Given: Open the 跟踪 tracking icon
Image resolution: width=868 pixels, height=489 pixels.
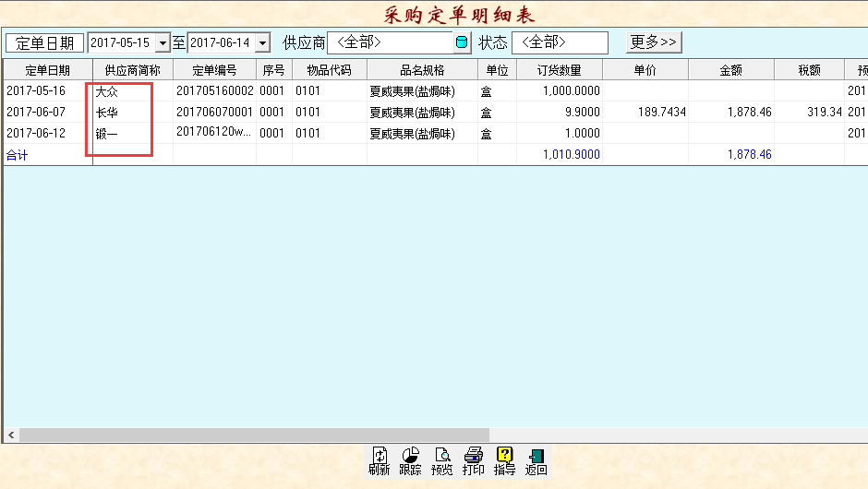Looking at the screenshot, I should tap(410, 460).
